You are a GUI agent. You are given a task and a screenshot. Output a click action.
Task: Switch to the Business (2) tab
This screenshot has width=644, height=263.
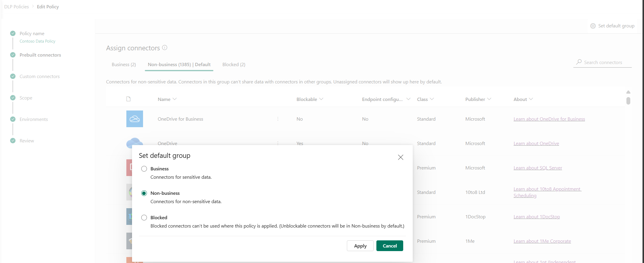(x=124, y=65)
